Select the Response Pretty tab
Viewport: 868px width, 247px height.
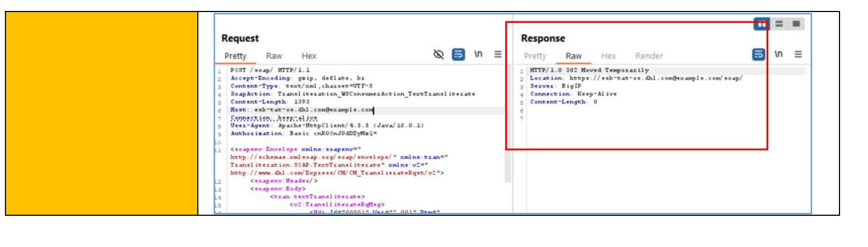click(x=535, y=56)
